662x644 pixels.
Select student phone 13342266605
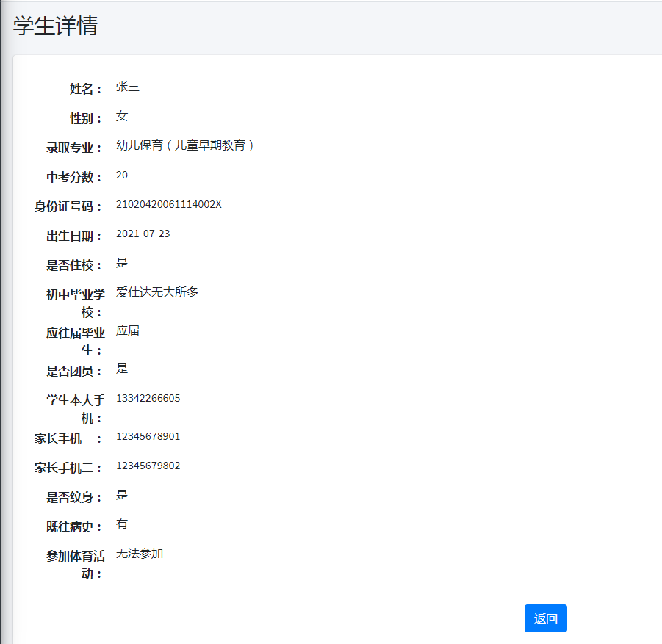pos(148,399)
